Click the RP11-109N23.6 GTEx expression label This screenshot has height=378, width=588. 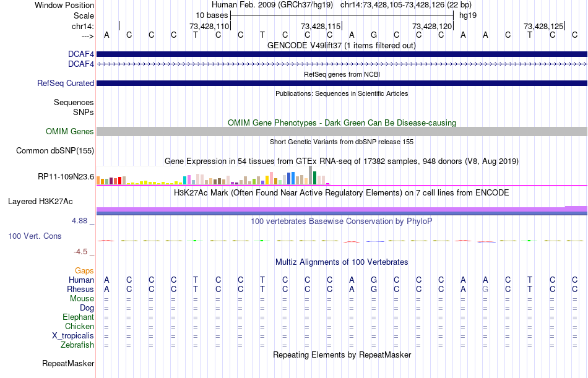click(66, 176)
